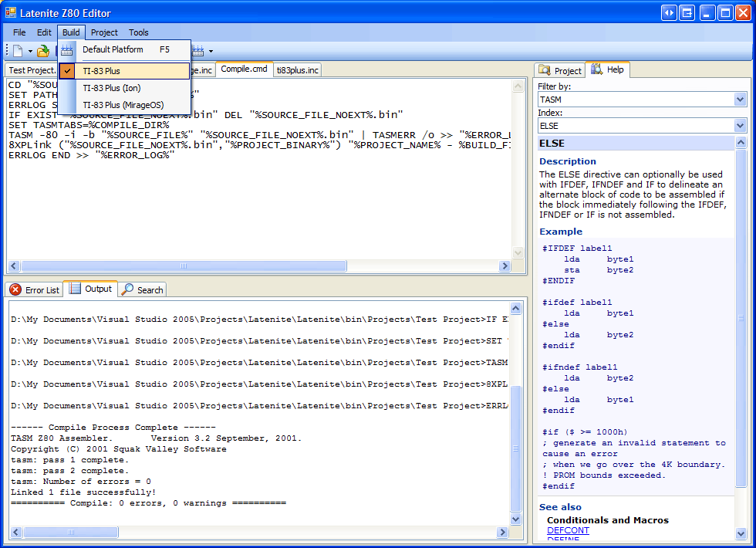Viewport: 756px width, 548px height.
Task: Click the Open folder toolbar icon
Action: [43, 51]
